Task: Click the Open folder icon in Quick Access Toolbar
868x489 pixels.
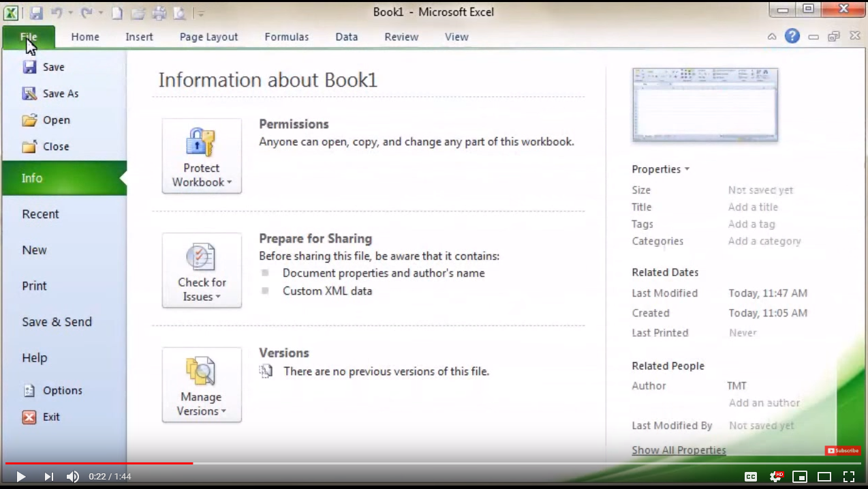Action: tap(138, 12)
